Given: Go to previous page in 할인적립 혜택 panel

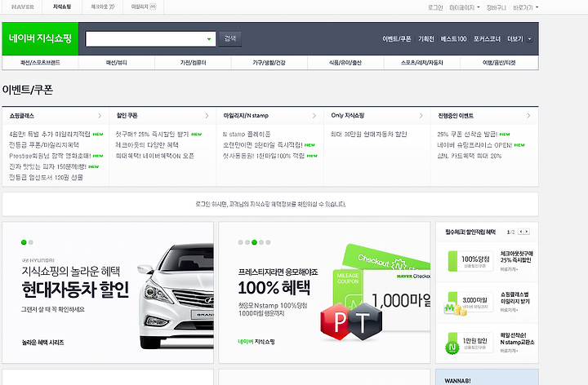Looking at the screenshot, I should click(x=520, y=232).
